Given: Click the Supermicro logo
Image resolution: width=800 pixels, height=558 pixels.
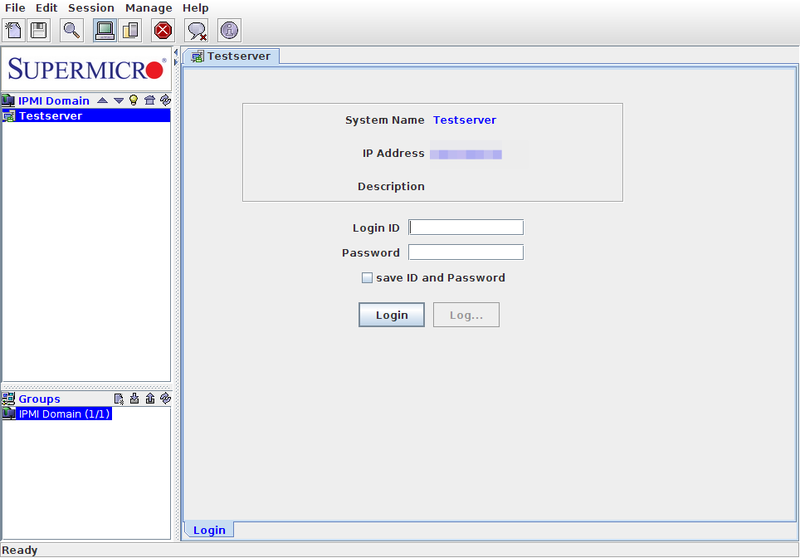Looking at the screenshot, I should pos(86,69).
